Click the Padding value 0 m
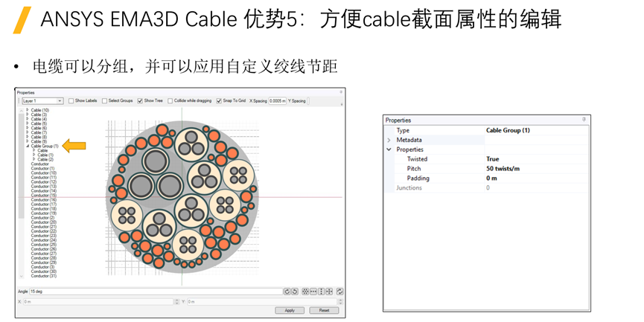This screenshot has width=644, height=322. click(491, 178)
